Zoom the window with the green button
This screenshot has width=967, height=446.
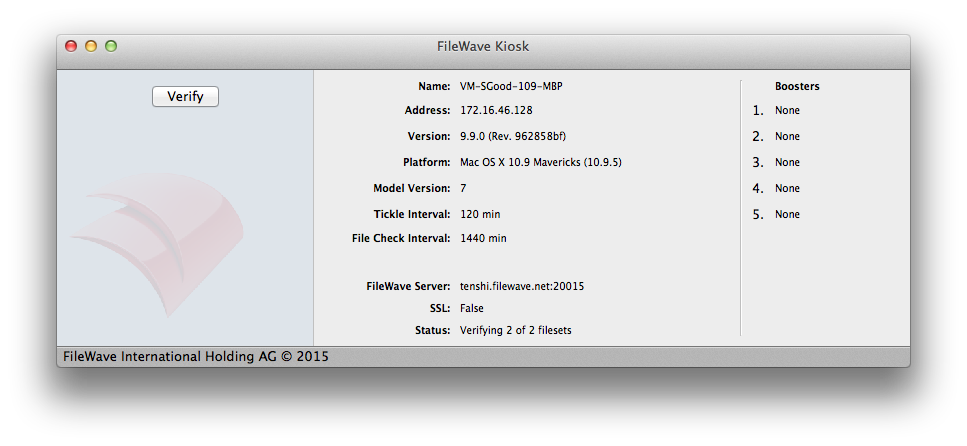coord(110,46)
